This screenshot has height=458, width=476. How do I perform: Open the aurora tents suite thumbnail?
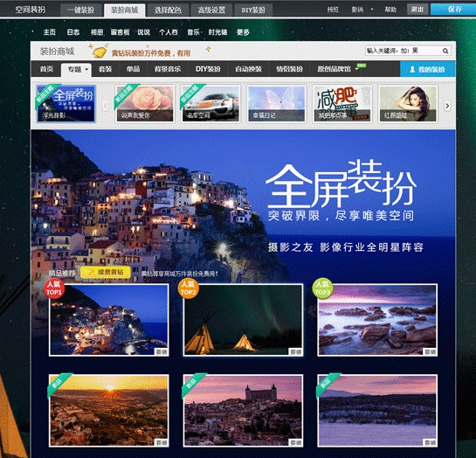coord(243,320)
